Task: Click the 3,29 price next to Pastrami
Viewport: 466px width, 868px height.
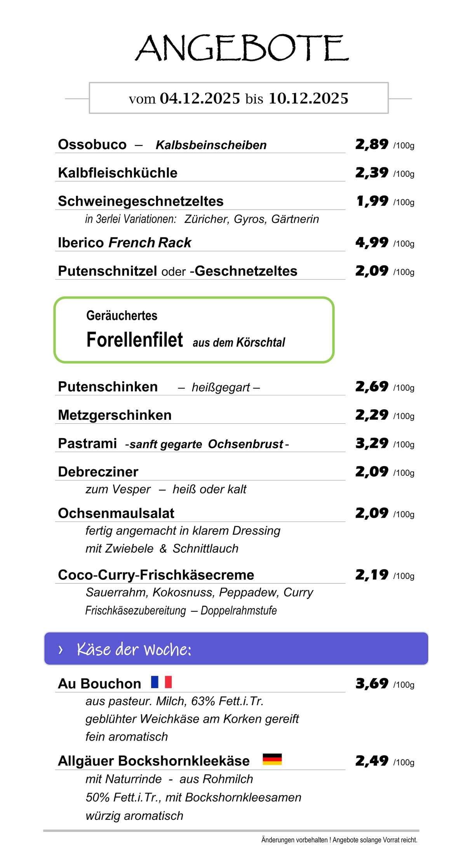Action: pos(372,444)
